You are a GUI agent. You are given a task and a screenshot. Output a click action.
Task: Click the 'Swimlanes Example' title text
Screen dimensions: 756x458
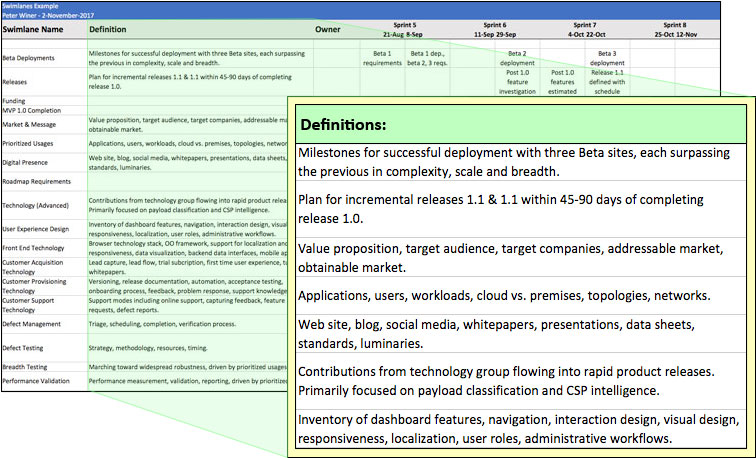point(30,6)
